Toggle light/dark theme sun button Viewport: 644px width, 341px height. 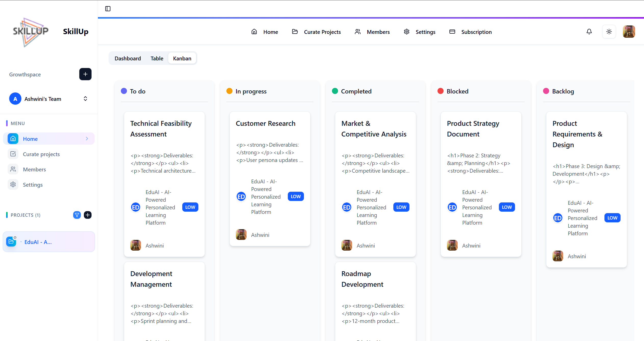tap(609, 32)
